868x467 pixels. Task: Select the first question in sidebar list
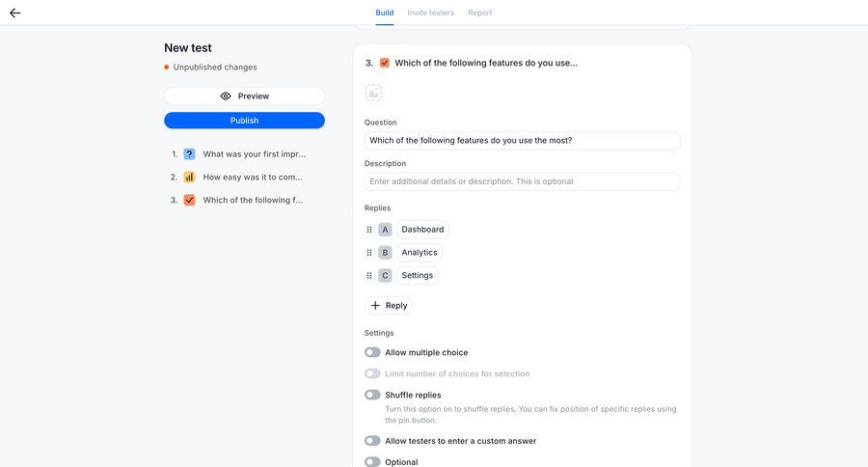[x=254, y=154]
